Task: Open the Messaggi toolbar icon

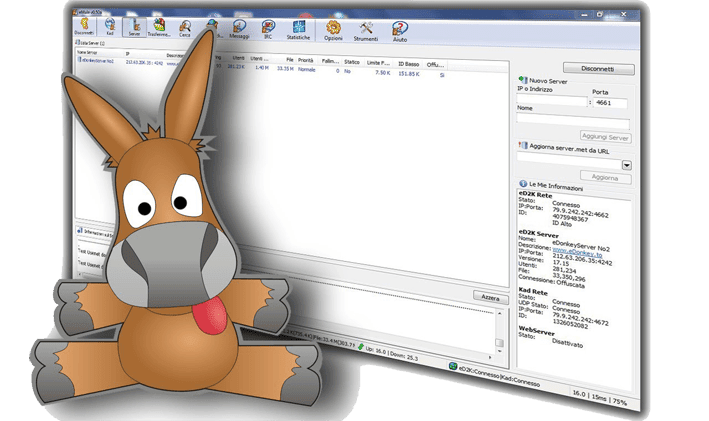Action: (239, 30)
